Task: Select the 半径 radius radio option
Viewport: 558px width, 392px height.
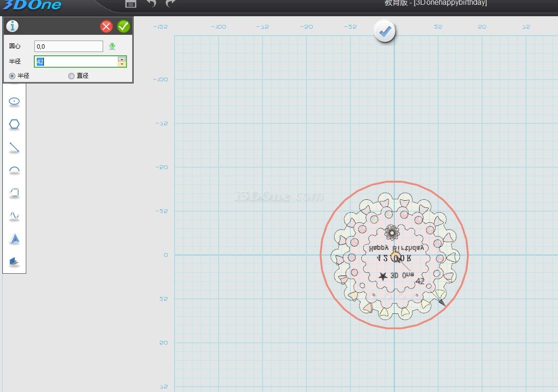Action: pos(12,76)
